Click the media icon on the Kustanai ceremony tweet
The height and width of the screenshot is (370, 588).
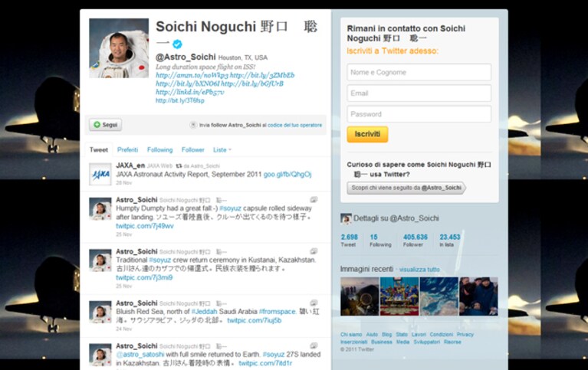(x=314, y=251)
